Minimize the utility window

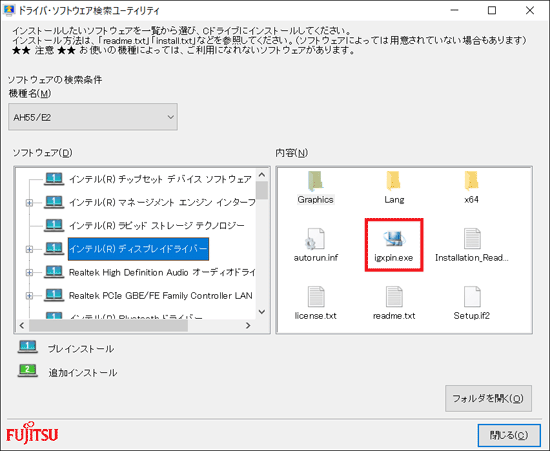[x=455, y=10]
